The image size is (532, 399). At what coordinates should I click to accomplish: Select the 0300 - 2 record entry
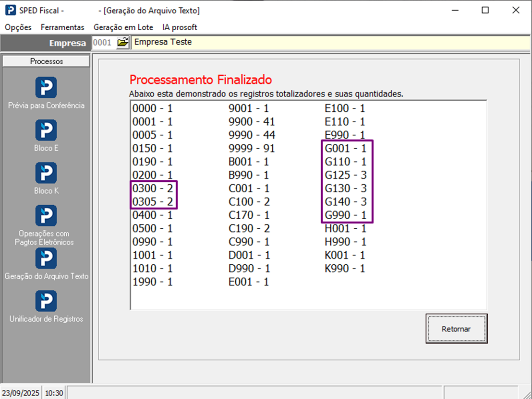153,188
